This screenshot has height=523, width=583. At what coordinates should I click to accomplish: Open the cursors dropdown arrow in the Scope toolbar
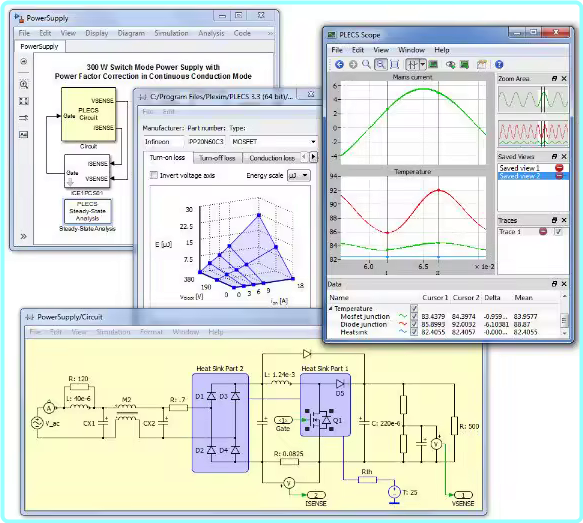pos(423,65)
